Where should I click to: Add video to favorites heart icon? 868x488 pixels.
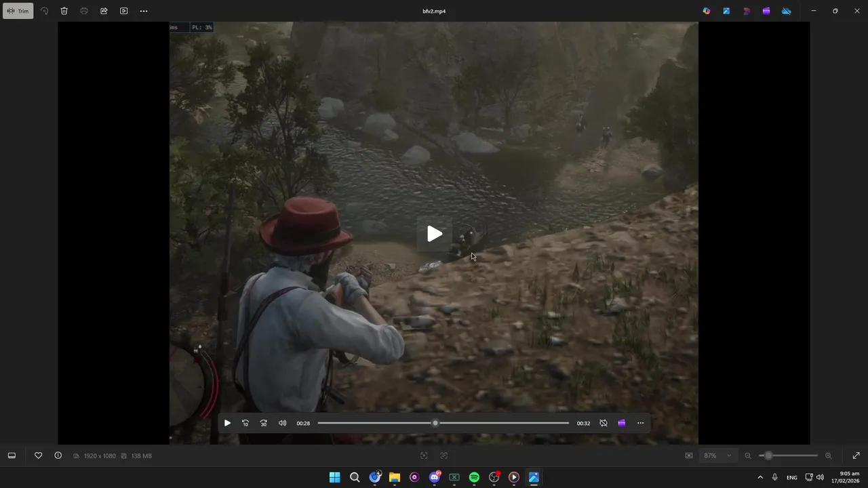click(x=38, y=455)
